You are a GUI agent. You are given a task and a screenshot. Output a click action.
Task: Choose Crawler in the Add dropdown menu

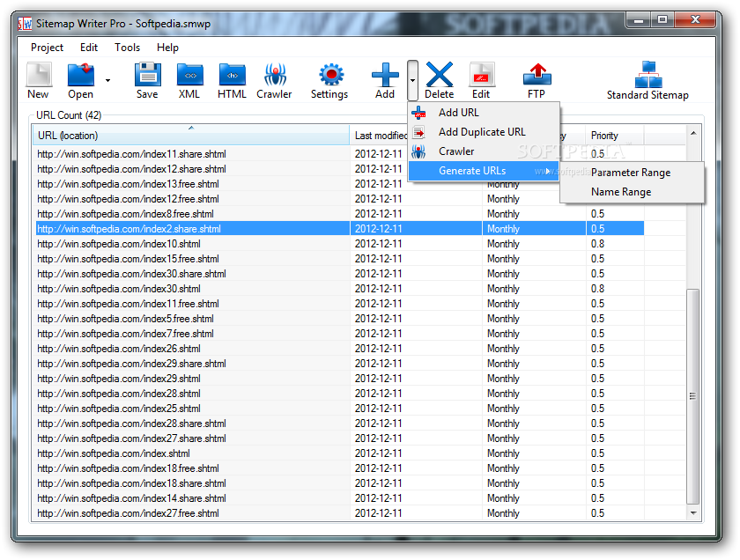pyautogui.click(x=484, y=151)
